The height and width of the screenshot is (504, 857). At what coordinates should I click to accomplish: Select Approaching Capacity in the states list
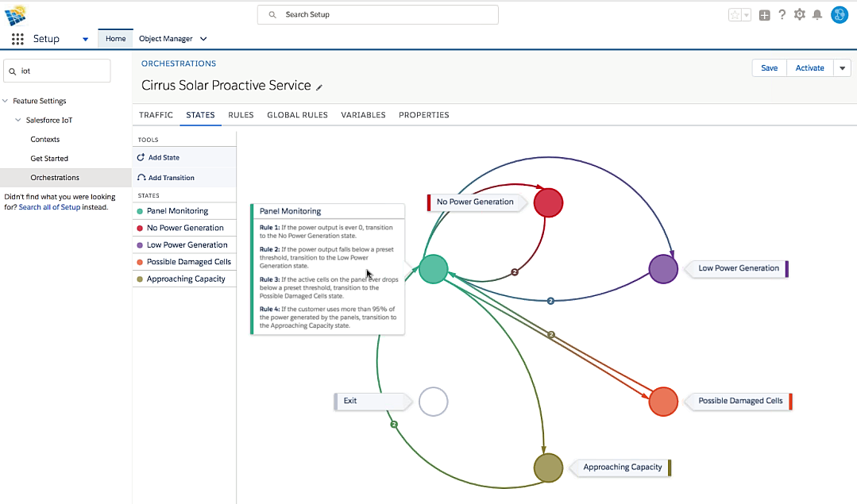[184, 279]
